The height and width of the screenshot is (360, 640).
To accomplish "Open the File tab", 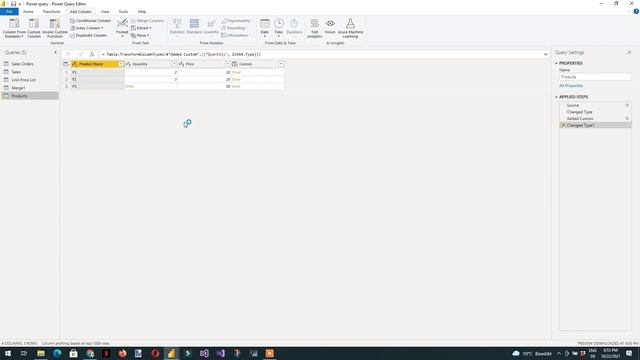I will 9,12.
